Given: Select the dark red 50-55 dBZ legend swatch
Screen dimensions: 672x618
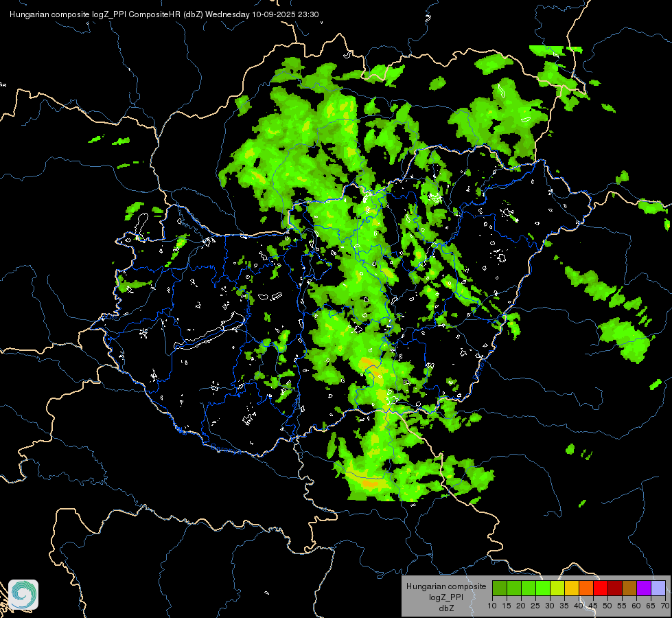Looking at the screenshot, I should pos(615,588).
